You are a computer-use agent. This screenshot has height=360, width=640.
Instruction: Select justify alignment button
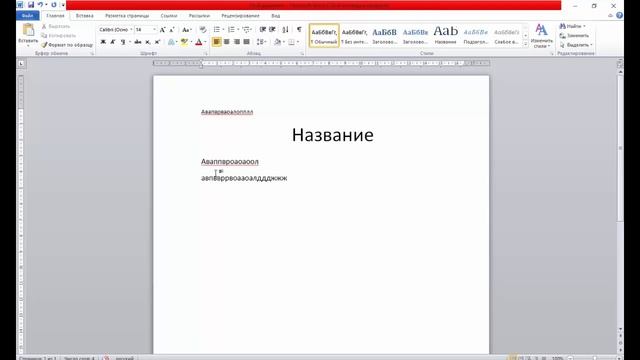[x=247, y=42]
